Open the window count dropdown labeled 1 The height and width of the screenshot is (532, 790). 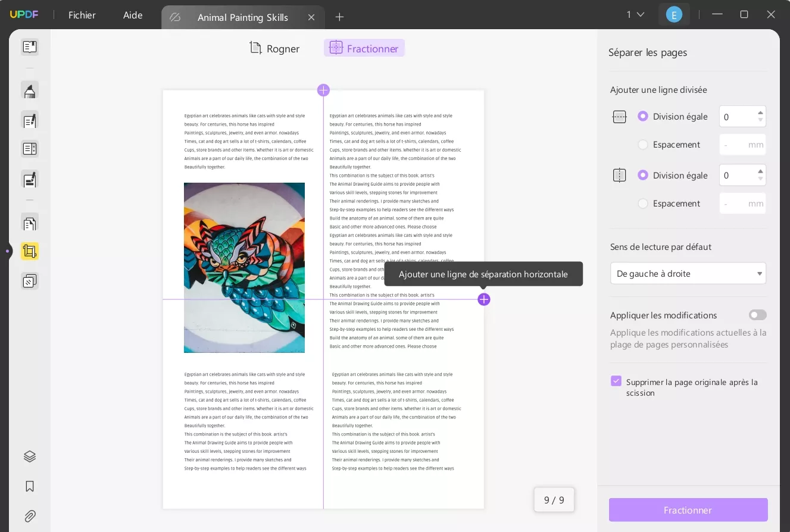635,14
